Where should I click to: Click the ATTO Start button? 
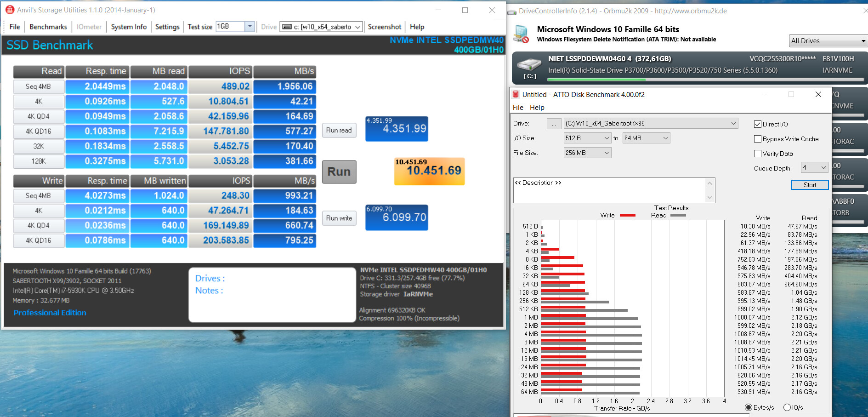point(810,185)
